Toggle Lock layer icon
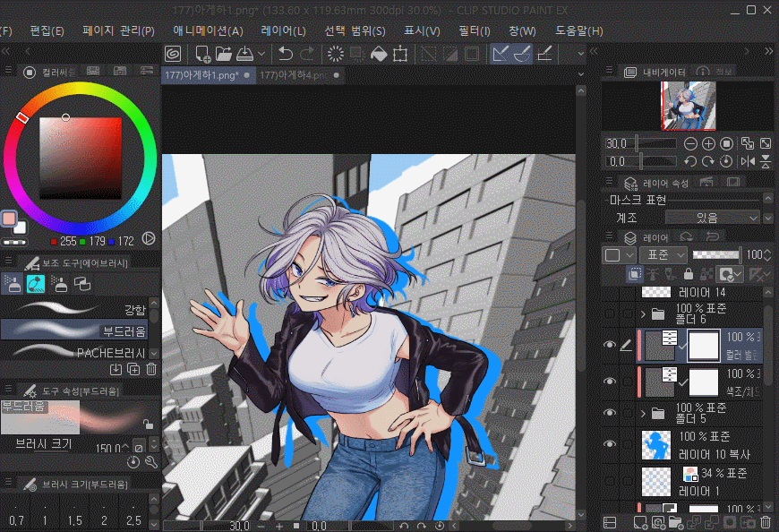Image resolution: width=779 pixels, height=532 pixels. (x=688, y=274)
